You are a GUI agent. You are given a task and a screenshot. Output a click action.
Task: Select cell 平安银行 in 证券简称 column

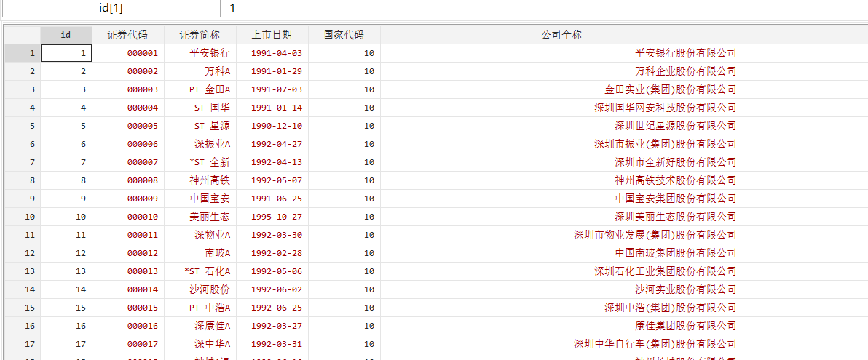point(200,53)
